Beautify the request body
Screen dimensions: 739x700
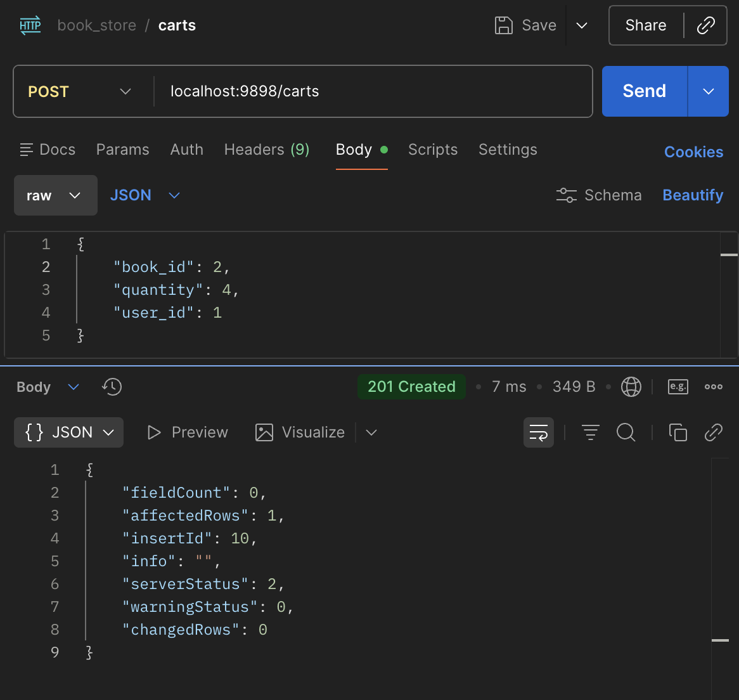tap(692, 195)
